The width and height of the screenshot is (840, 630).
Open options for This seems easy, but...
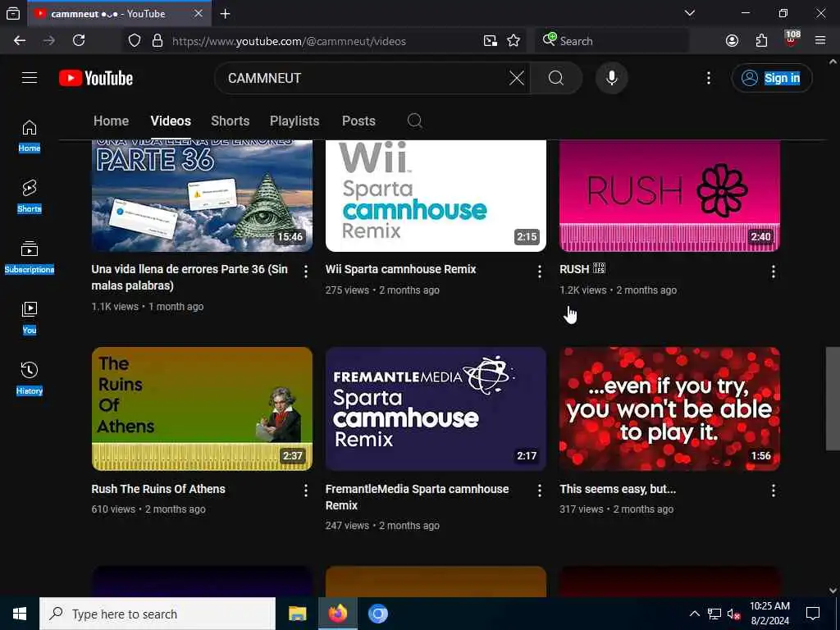pos(773,491)
